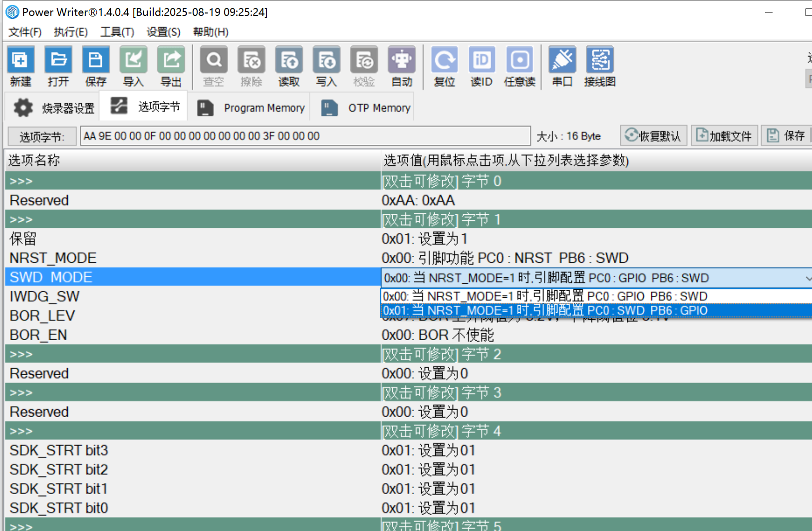Click the 擦除 (Erase) toolbar icon

[x=252, y=66]
